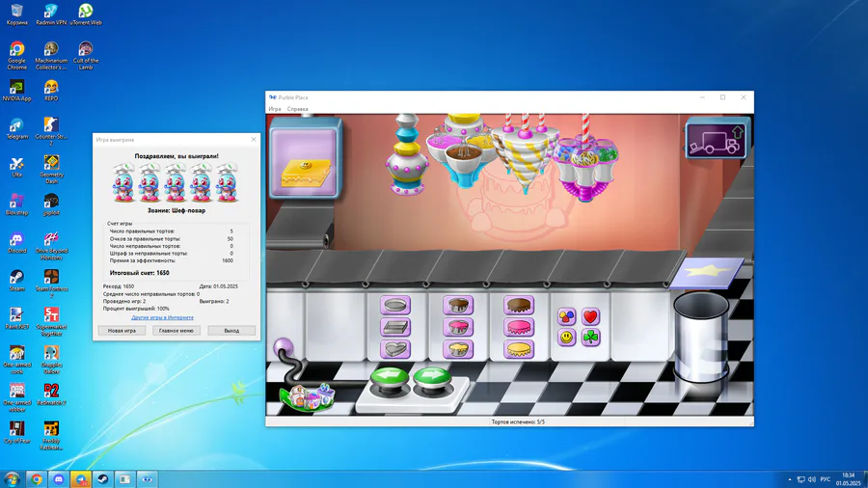868x488 pixels.
Task: Select the green clover decoration button
Action: point(590,337)
